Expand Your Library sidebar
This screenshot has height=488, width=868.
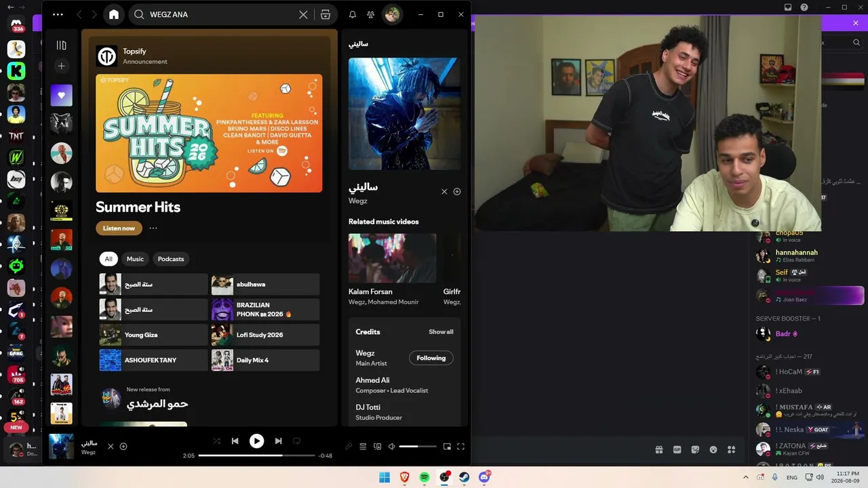[61, 45]
